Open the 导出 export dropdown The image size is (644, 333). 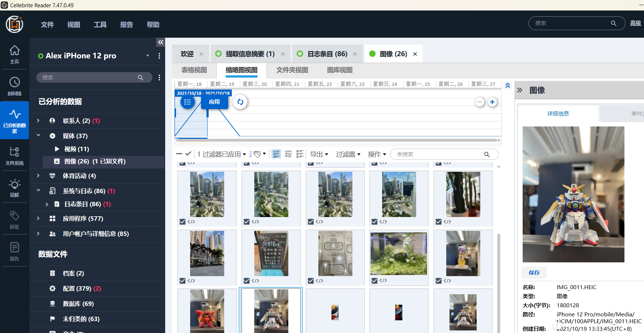tap(319, 154)
